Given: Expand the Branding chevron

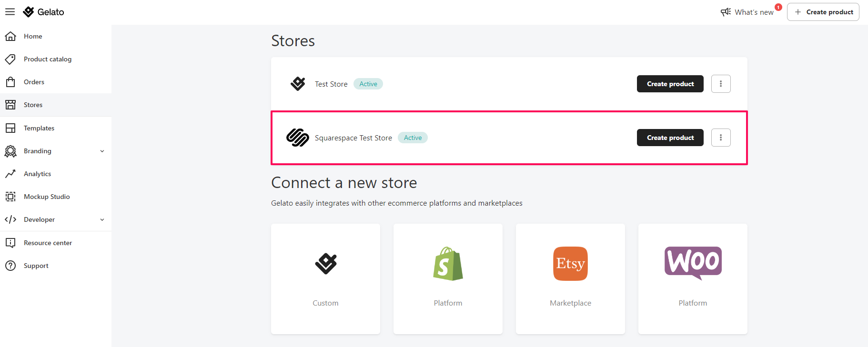Looking at the screenshot, I should [102, 151].
